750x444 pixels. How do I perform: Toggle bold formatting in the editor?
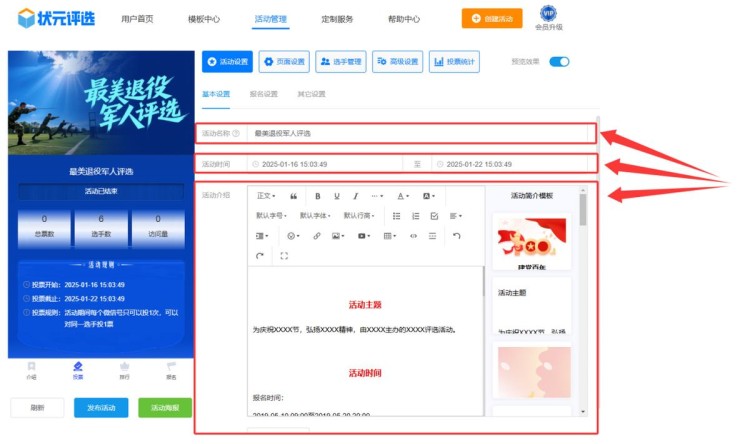click(x=318, y=196)
